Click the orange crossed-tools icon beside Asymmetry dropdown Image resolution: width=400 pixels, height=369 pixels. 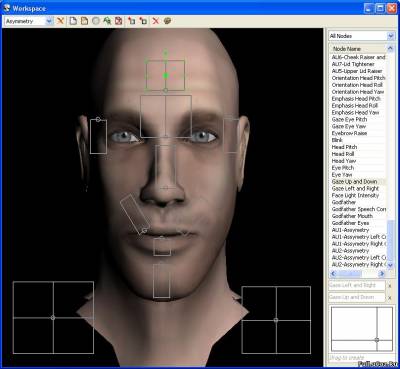point(60,21)
